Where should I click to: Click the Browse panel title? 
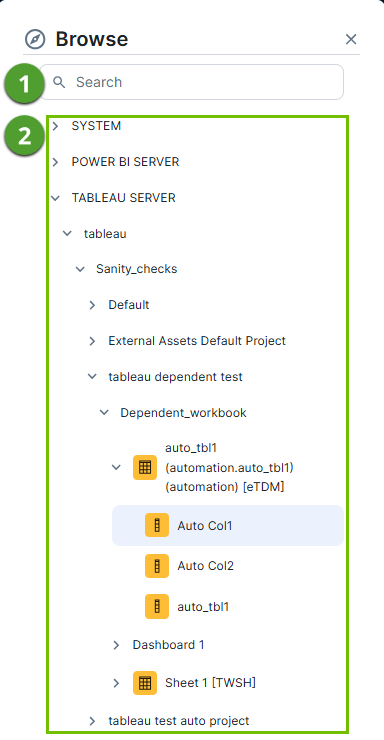point(92,39)
